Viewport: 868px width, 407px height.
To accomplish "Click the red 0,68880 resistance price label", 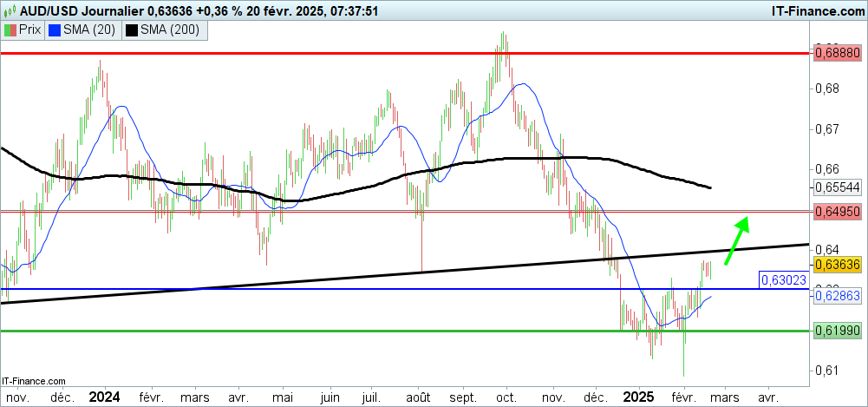I will click(x=836, y=53).
